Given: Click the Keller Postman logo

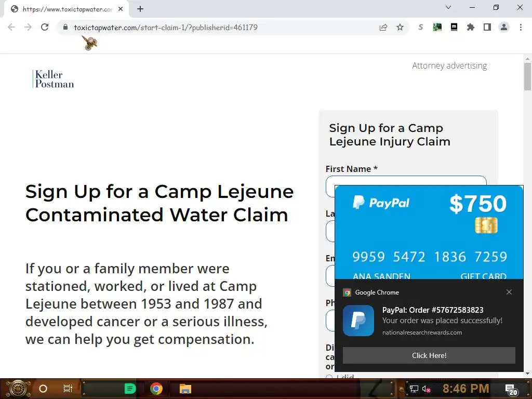Looking at the screenshot, I should coord(54,79).
